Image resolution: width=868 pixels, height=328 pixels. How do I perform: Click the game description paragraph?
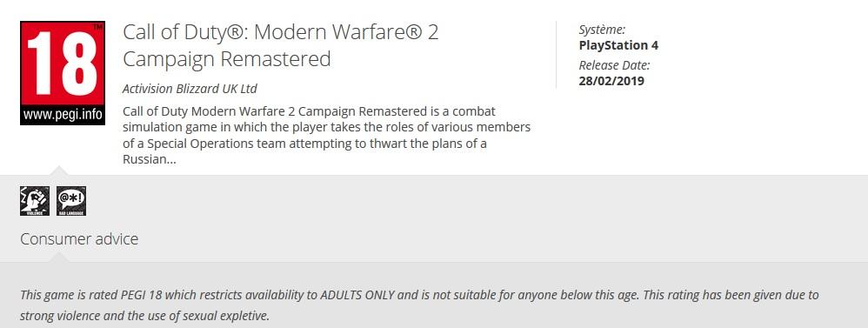(327, 136)
